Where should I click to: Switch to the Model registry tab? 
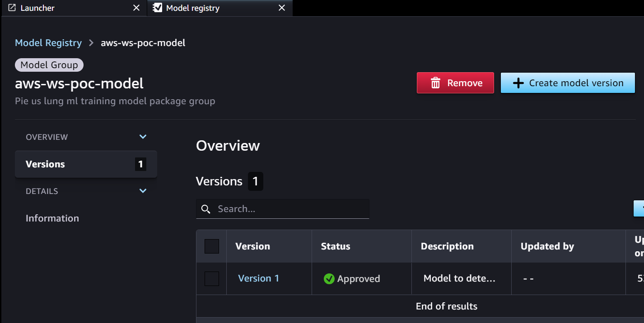coord(220,8)
